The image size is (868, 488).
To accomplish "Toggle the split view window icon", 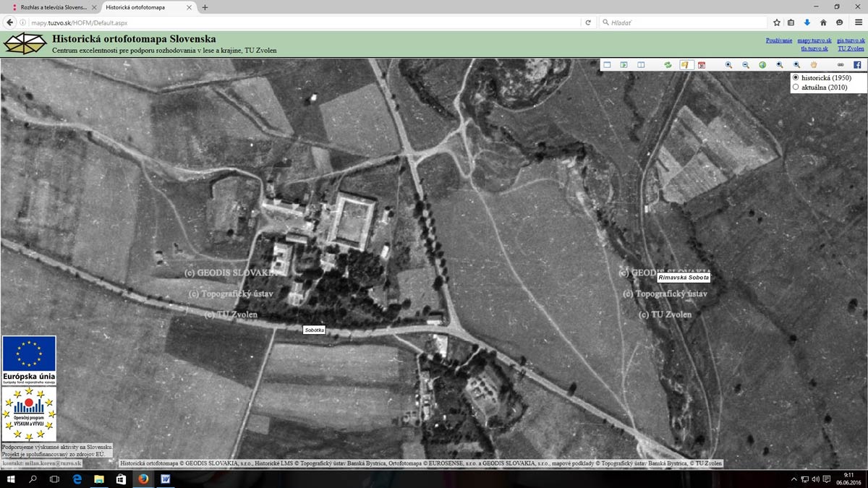I will click(641, 65).
